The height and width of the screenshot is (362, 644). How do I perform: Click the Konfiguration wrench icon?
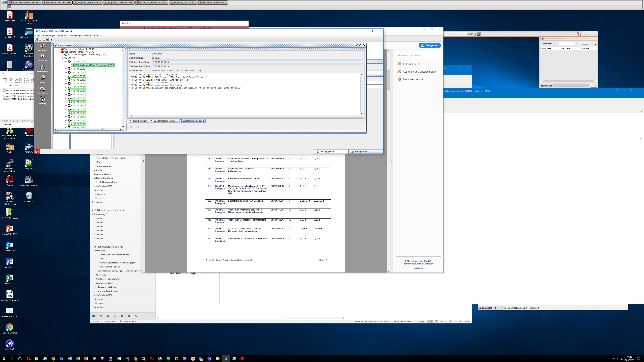(42, 67)
